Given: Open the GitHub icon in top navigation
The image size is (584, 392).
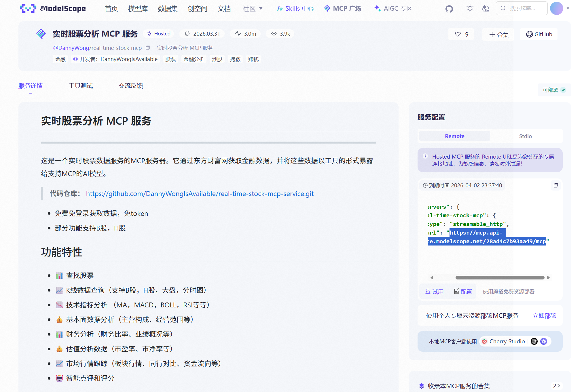Looking at the screenshot, I should click(449, 9).
